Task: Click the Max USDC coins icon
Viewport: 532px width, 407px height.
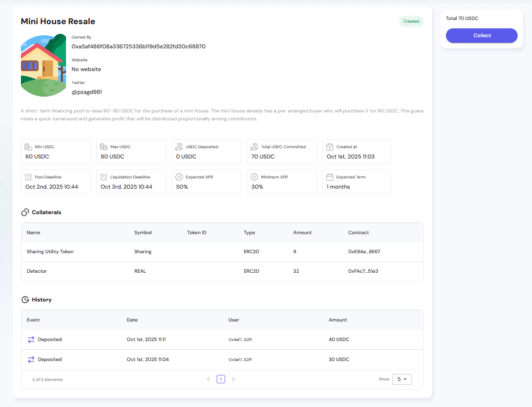Action: 104,147
